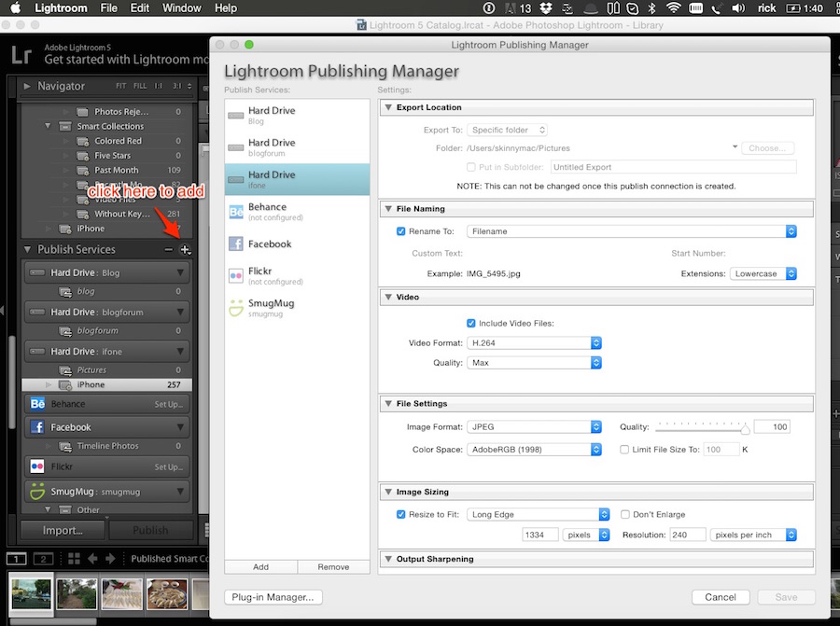Open the volume control in menu bar

point(739,8)
